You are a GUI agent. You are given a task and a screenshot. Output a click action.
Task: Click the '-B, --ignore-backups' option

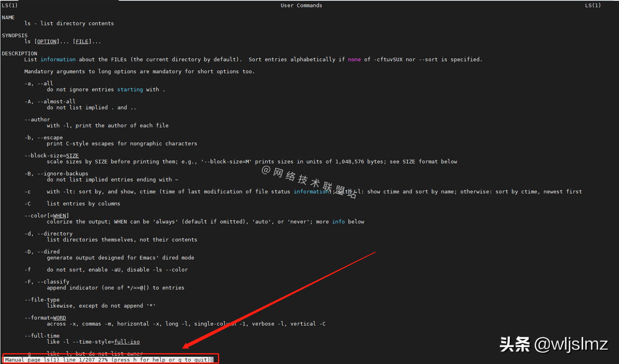pyautogui.click(x=56, y=173)
